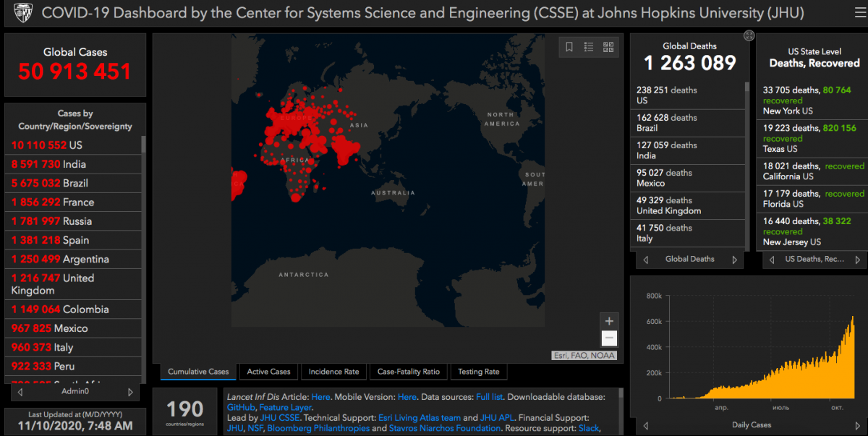The width and height of the screenshot is (868, 436).
Task: Select United Kingdom 49 329 deaths entry
Action: coord(687,205)
